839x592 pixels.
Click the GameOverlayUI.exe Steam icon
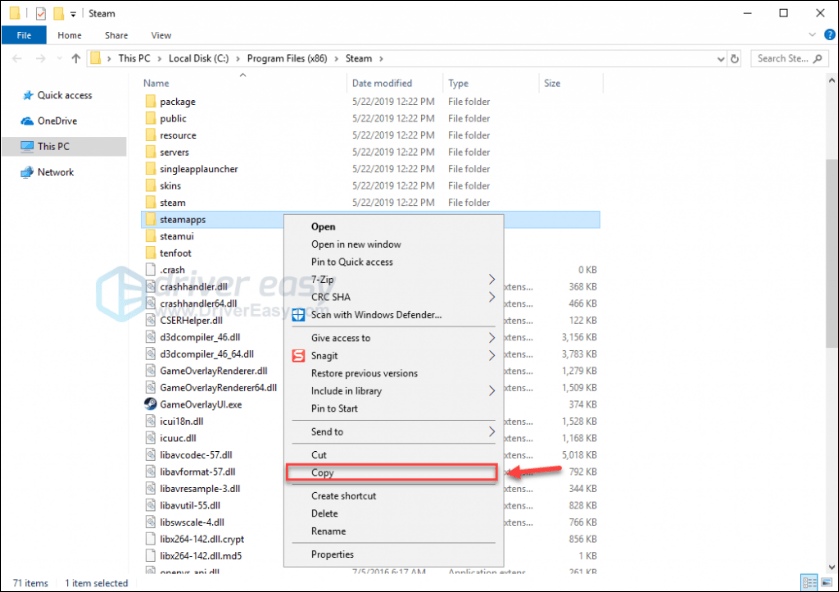pyautogui.click(x=150, y=404)
